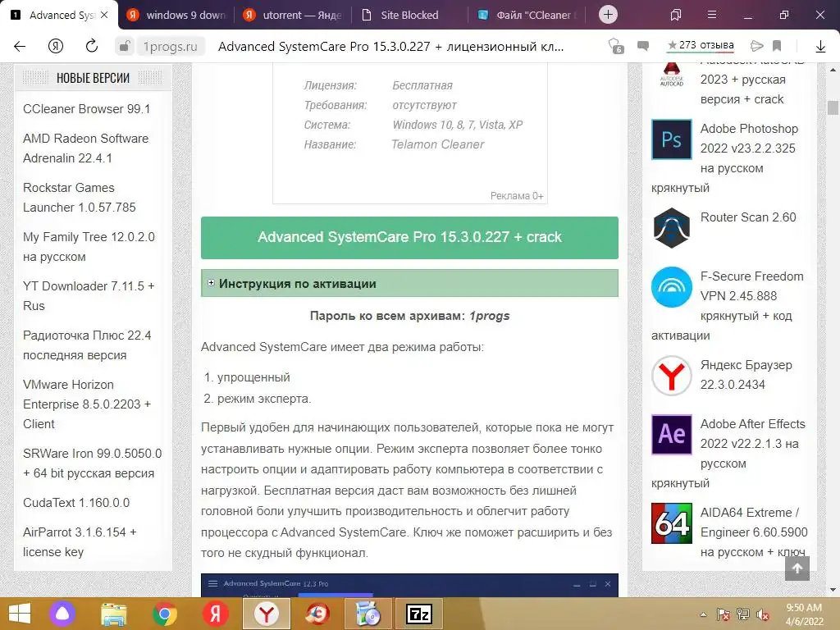Open a new browser tab

pos(608,15)
